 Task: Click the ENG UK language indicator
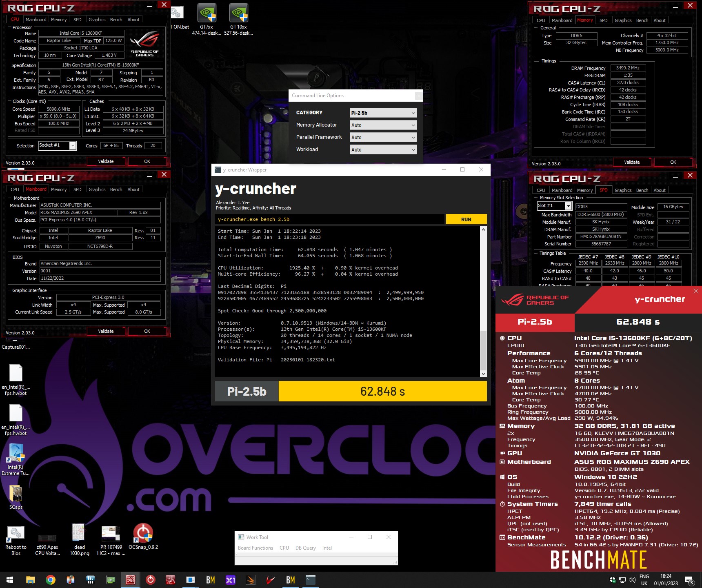click(x=644, y=580)
